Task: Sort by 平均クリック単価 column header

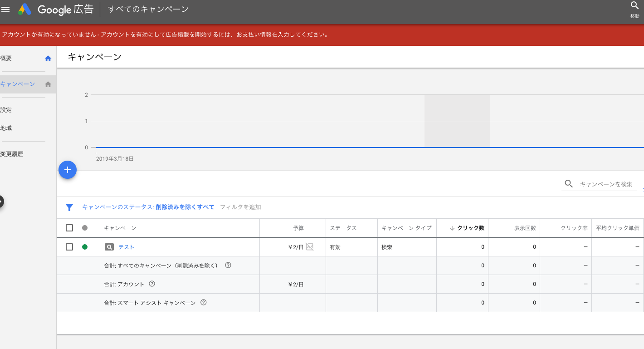Action: 618,228
